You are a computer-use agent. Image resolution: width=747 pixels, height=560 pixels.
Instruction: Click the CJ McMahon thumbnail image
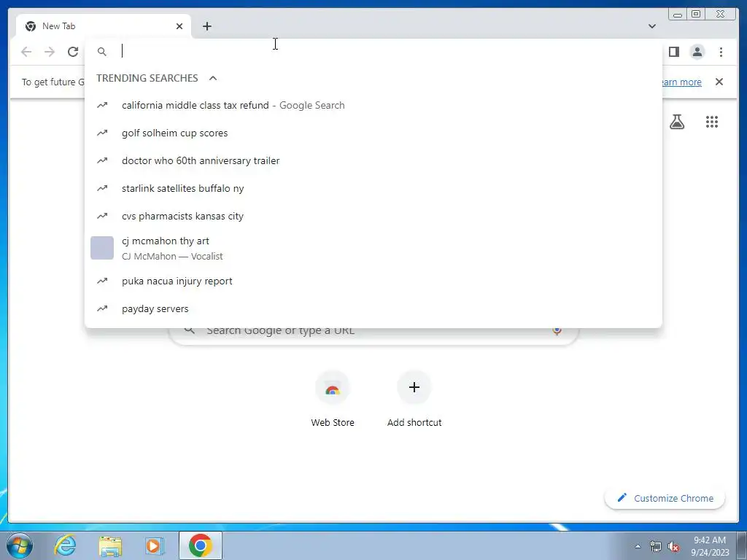pyautogui.click(x=102, y=248)
